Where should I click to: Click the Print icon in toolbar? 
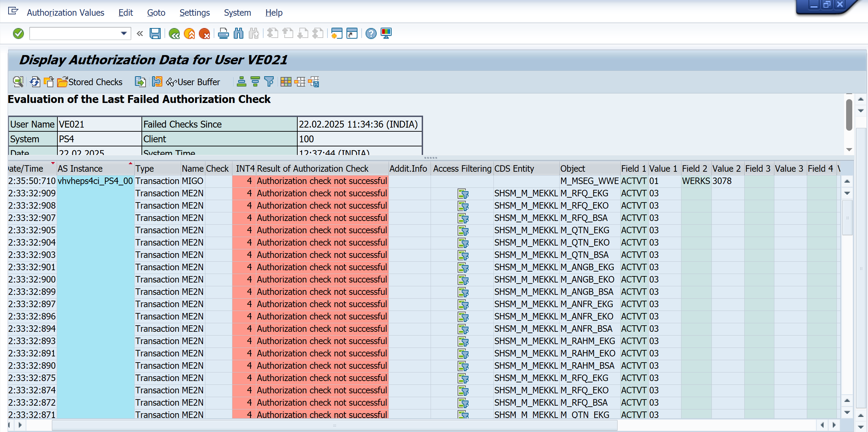(223, 34)
